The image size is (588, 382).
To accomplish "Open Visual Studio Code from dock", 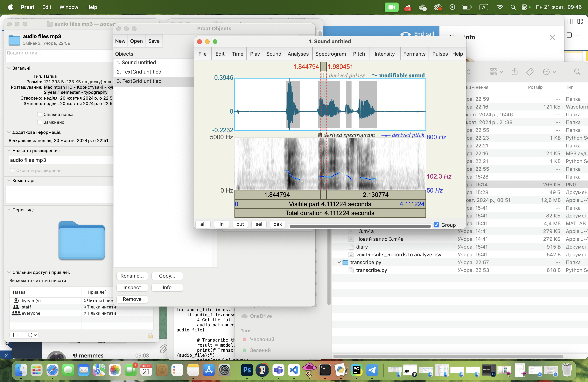I will coord(293,370).
